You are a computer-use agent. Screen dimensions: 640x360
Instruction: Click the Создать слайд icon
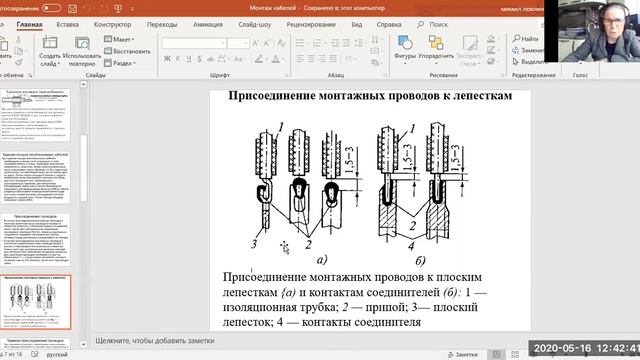(50, 43)
